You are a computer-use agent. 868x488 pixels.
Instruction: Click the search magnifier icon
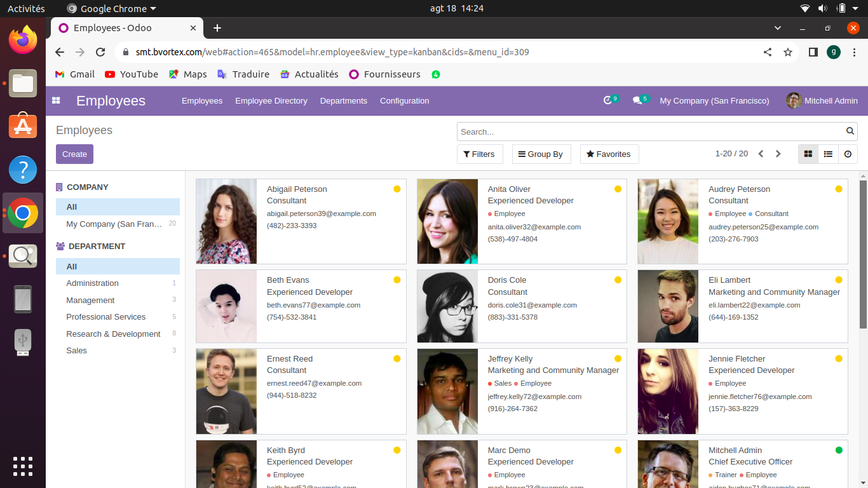pyautogui.click(x=850, y=132)
